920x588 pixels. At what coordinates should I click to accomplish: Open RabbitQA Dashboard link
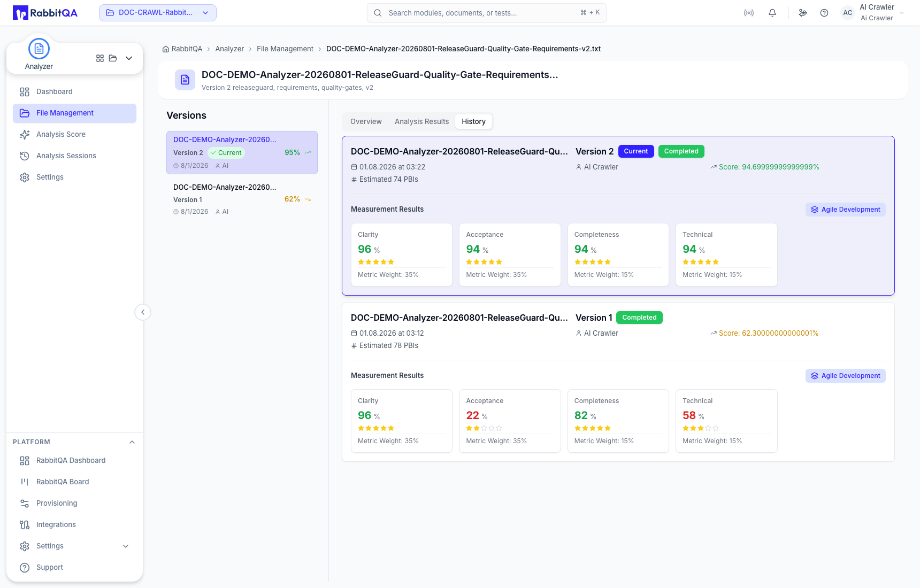click(74, 460)
